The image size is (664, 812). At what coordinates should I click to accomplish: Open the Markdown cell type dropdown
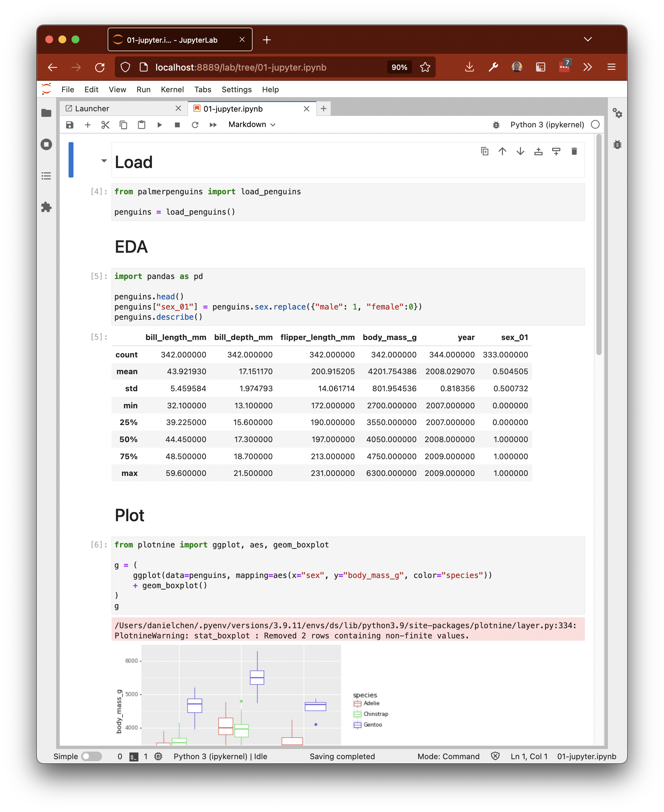252,125
